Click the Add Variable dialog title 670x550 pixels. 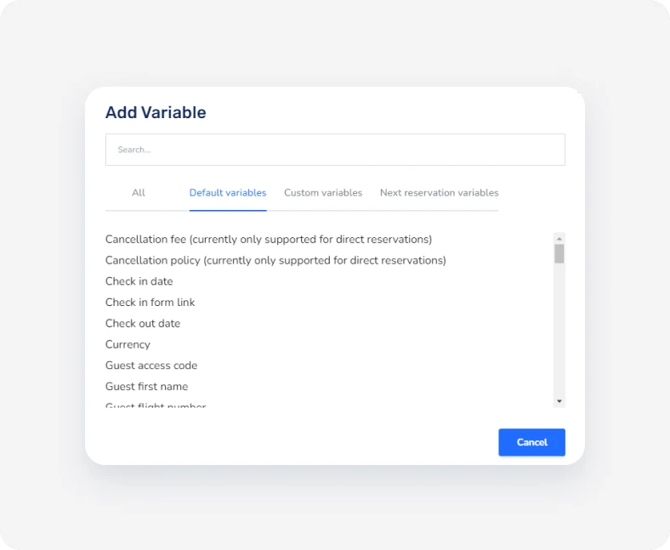[156, 113]
